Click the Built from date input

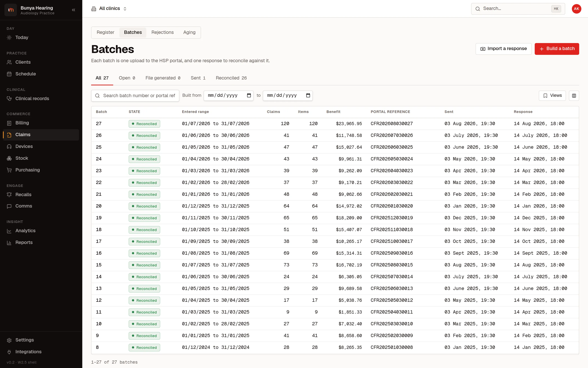[228, 95]
